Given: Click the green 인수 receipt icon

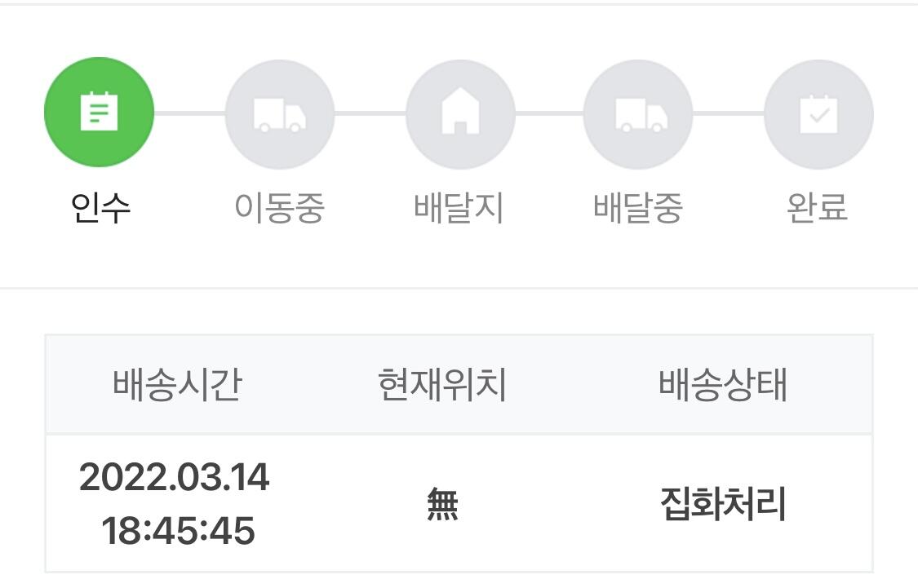Looking at the screenshot, I should click(x=99, y=113).
